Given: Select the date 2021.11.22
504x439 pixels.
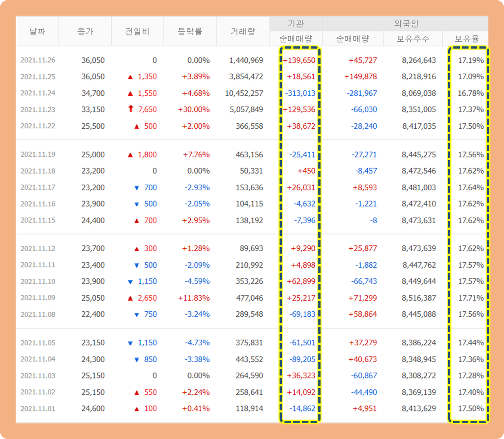Looking at the screenshot, I should coord(38,126).
